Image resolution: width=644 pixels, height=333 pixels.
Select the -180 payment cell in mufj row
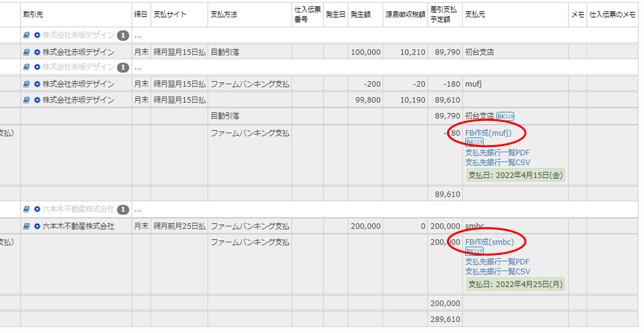click(445, 84)
